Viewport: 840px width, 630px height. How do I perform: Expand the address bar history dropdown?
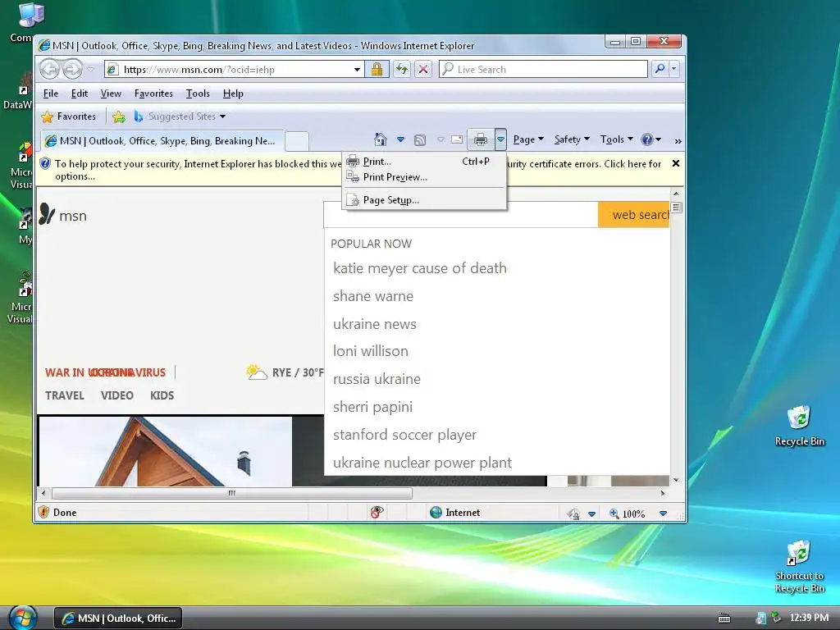point(357,70)
